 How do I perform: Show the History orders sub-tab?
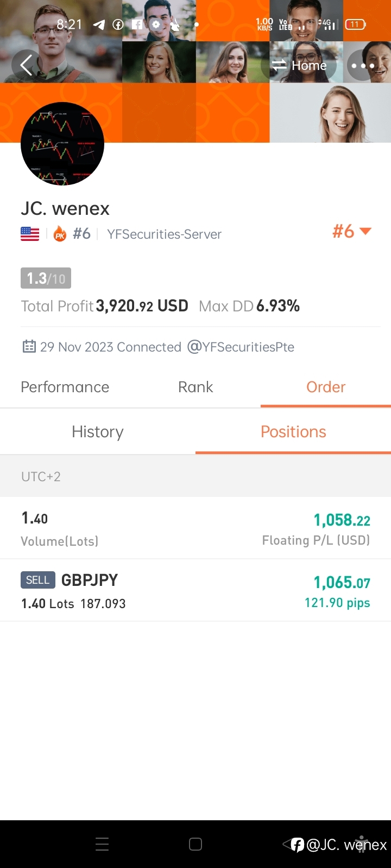pyautogui.click(x=98, y=432)
